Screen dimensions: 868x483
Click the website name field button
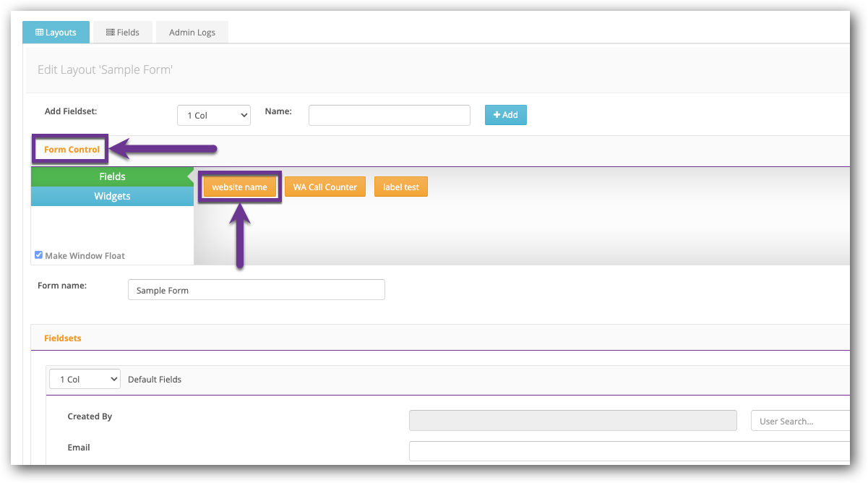click(239, 187)
